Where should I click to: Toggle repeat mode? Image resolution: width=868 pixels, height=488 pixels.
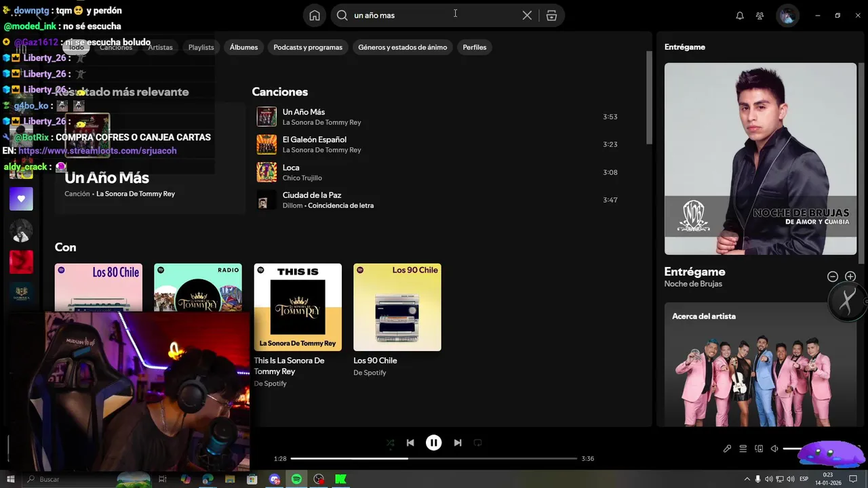[477, 443]
